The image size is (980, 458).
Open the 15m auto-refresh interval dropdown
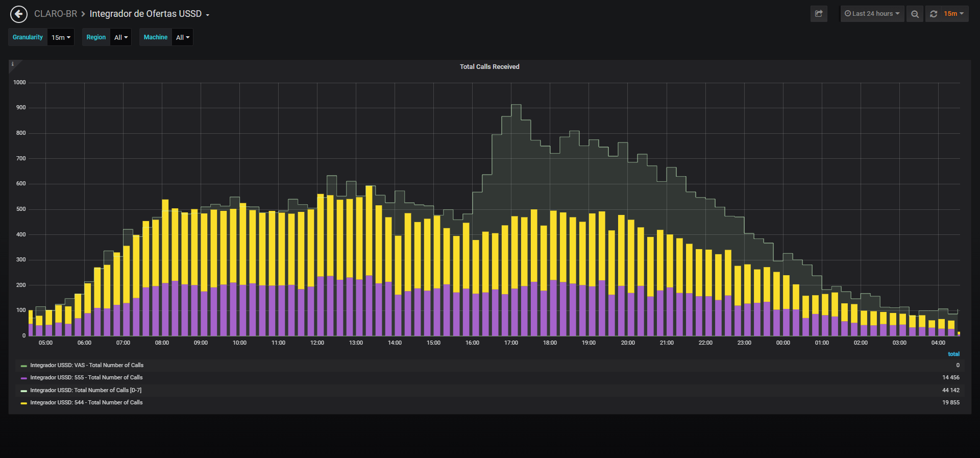pos(953,14)
